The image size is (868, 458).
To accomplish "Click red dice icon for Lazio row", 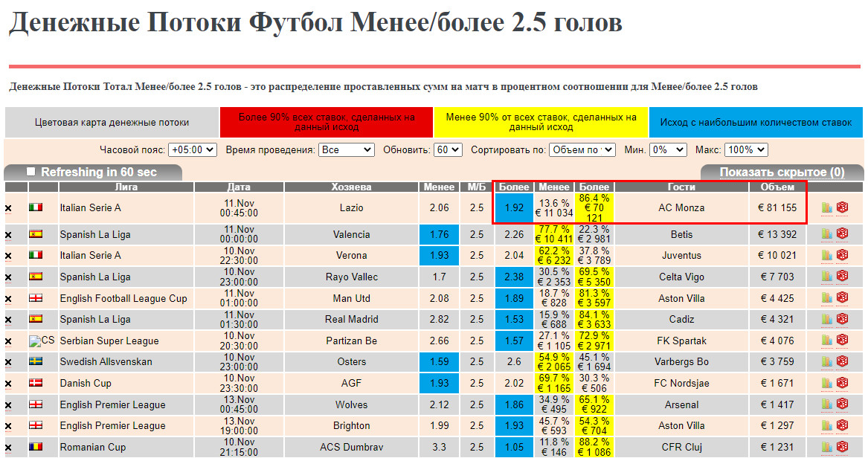I will tap(842, 207).
